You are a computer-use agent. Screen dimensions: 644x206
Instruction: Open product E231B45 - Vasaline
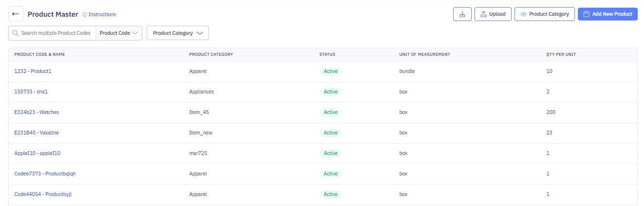click(37, 133)
